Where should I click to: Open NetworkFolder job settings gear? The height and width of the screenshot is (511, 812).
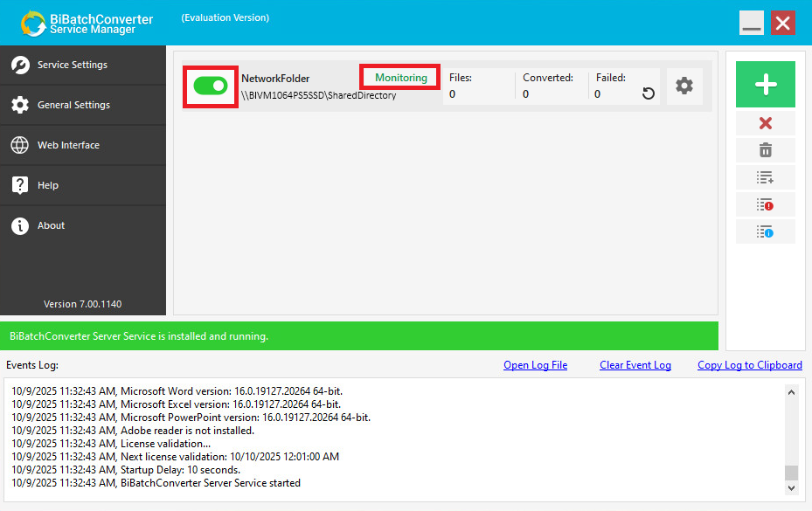(x=684, y=86)
